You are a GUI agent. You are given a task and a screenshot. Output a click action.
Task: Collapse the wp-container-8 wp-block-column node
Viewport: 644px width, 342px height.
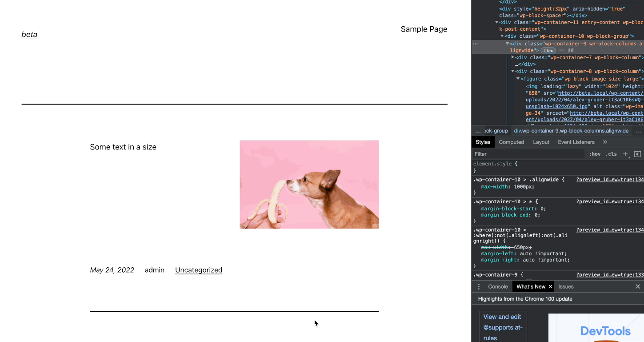click(x=512, y=71)
